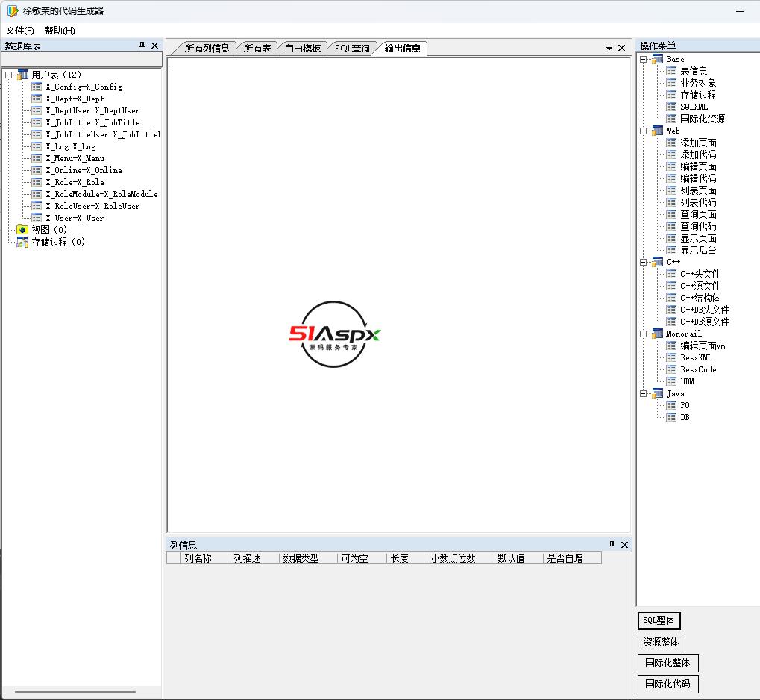Click the database tree horizontal scrollbar

(75, 692)
